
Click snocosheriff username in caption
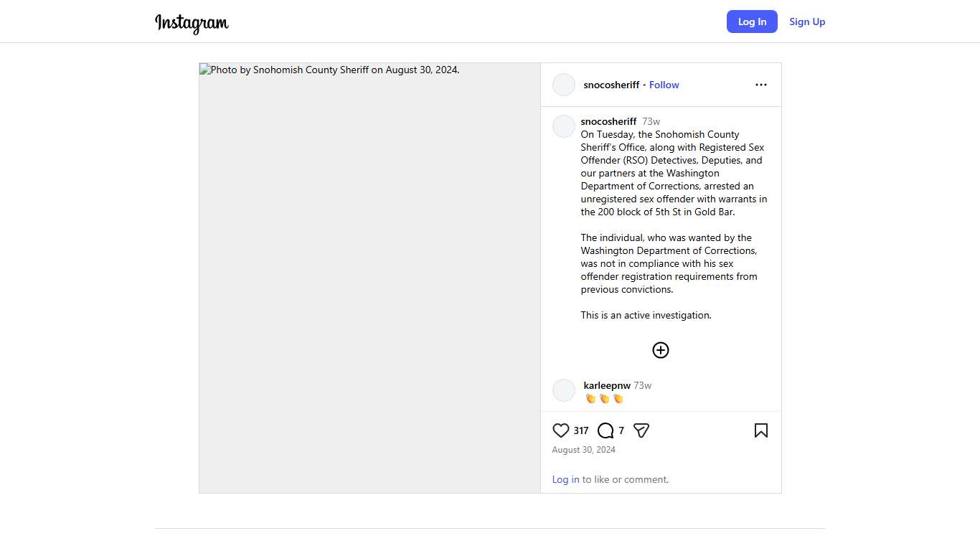tap(608, 121)
